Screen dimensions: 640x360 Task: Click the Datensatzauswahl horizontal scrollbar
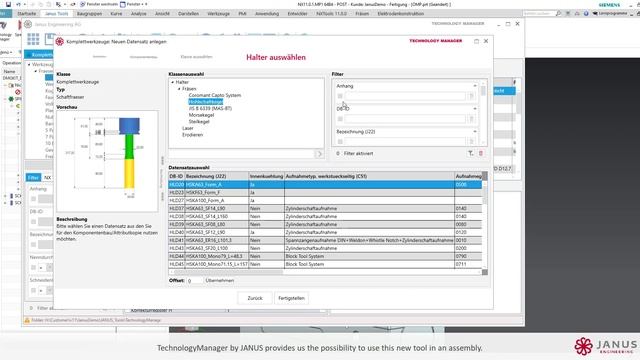tap(325, 272)
